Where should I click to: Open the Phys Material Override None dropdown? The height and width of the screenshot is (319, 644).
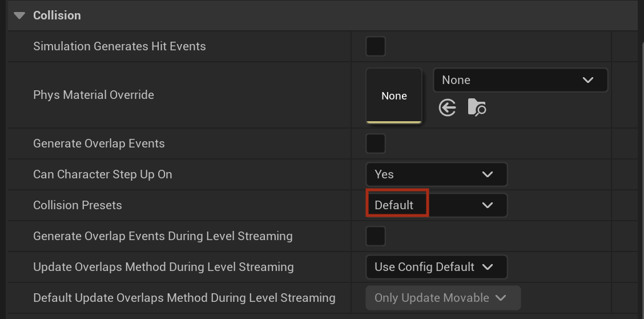(x=520, y=80)
